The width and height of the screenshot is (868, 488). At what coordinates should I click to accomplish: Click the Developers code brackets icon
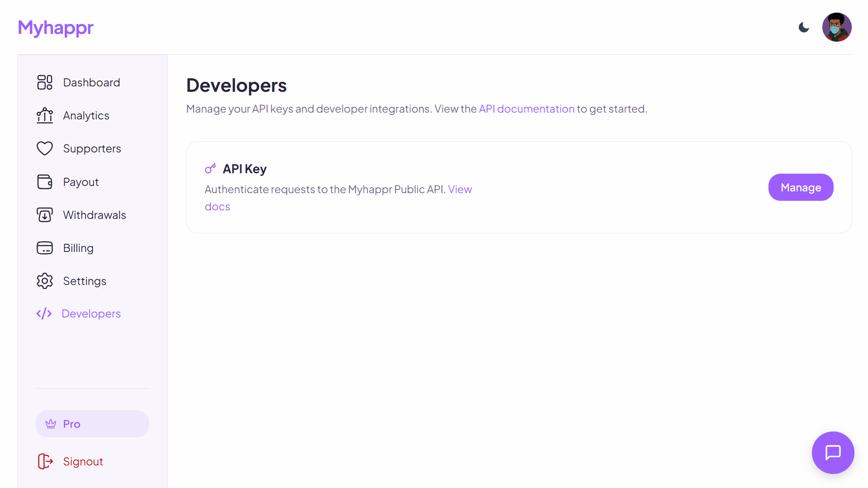click(x=44, y=313)
